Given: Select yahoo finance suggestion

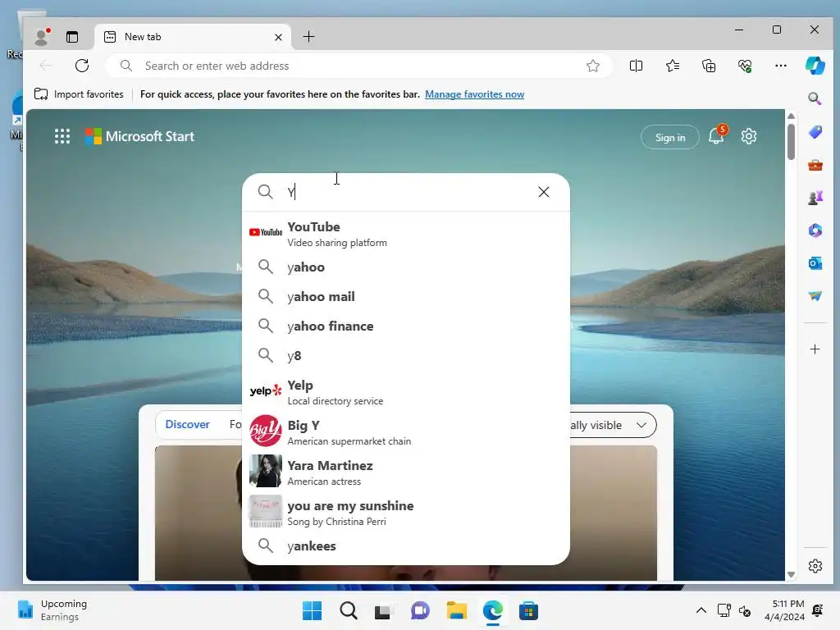Looking at the screenshot, I should (405, 326).
